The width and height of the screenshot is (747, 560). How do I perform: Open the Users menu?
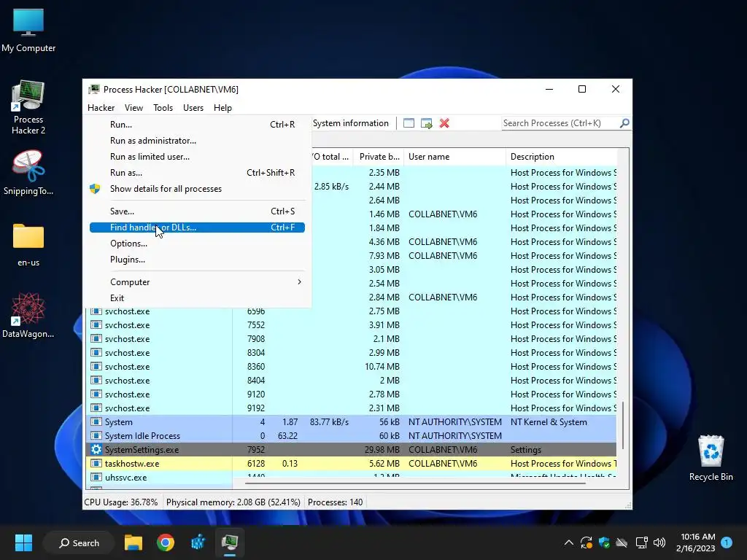tap(193, 108)
